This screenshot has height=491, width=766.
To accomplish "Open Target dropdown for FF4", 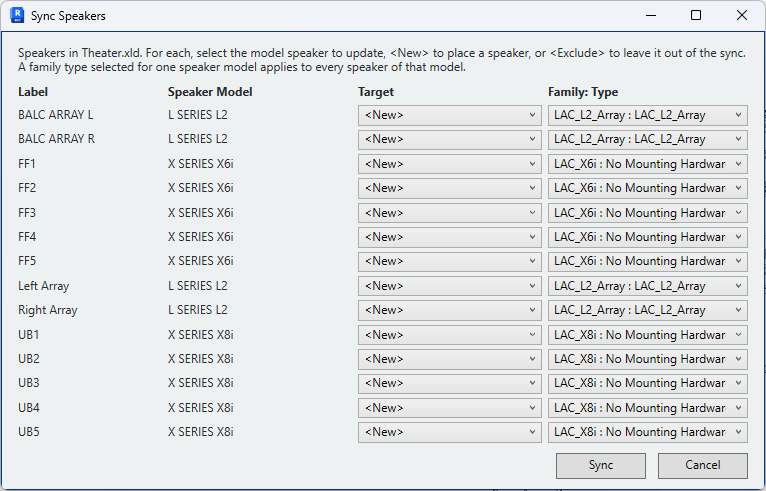I will coord(449,237).
